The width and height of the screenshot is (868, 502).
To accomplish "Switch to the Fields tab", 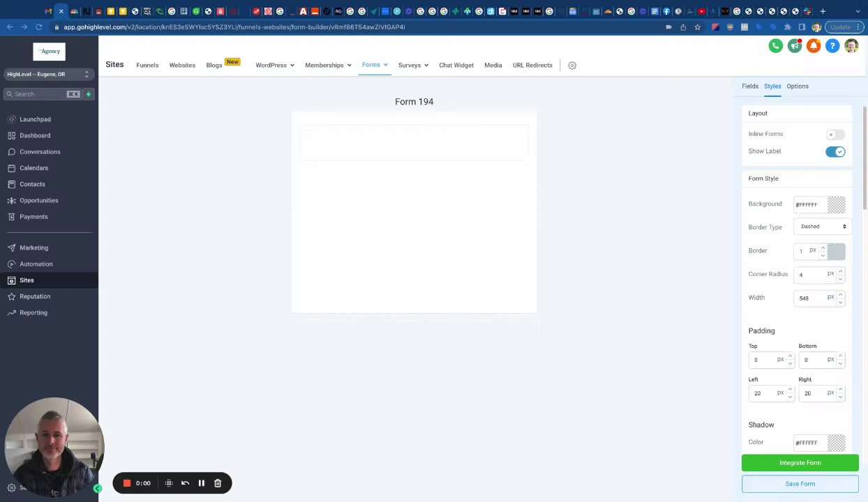I will pyautogui.click(x=750, y=86).
